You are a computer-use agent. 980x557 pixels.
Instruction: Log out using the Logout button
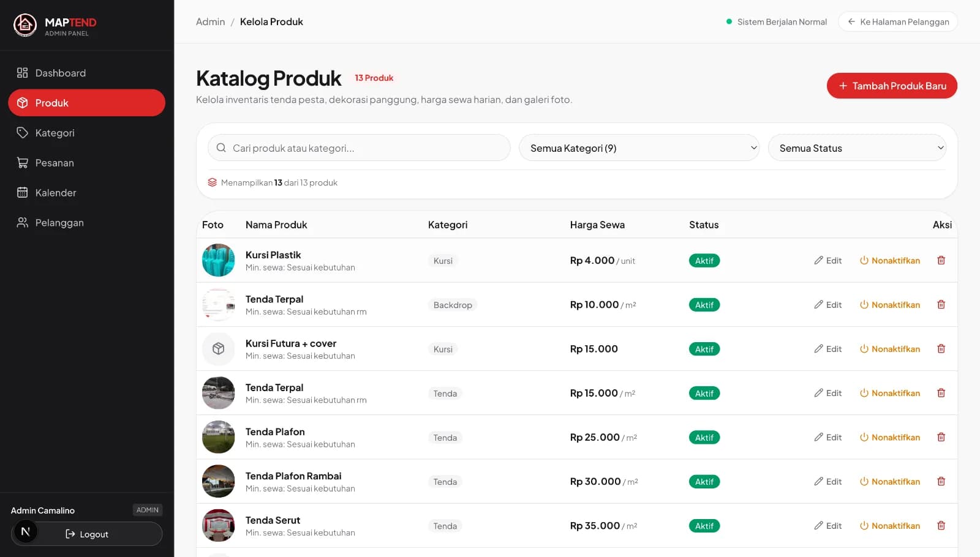pos(87,534)
